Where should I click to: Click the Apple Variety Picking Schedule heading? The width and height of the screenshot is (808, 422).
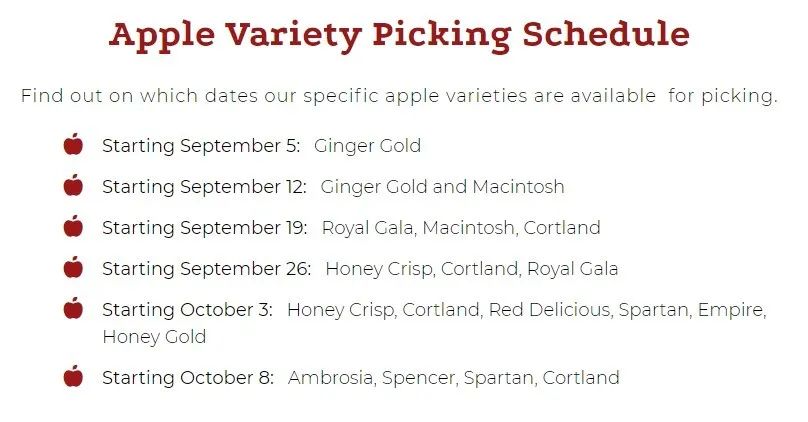tap(399, 35)
